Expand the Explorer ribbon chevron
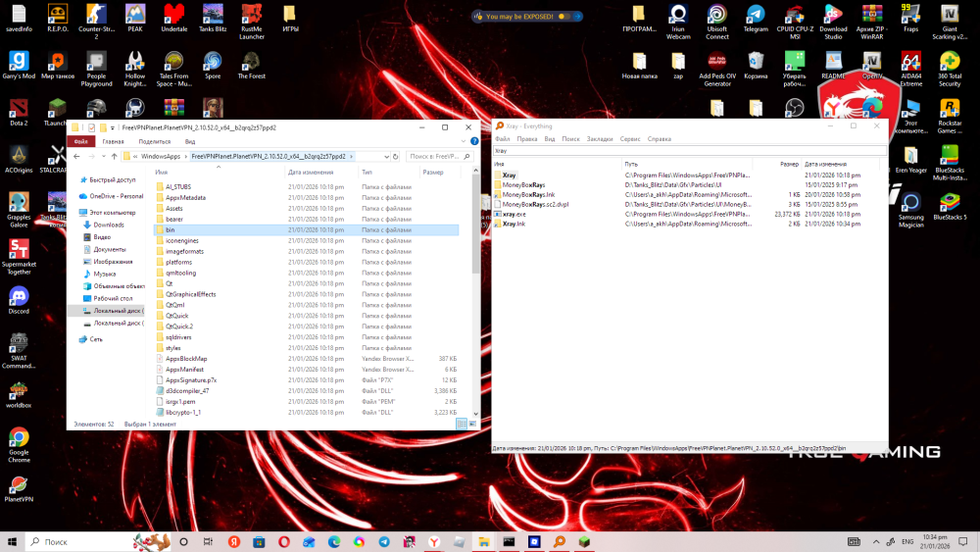980x552 pixels. tap(464, 141)
